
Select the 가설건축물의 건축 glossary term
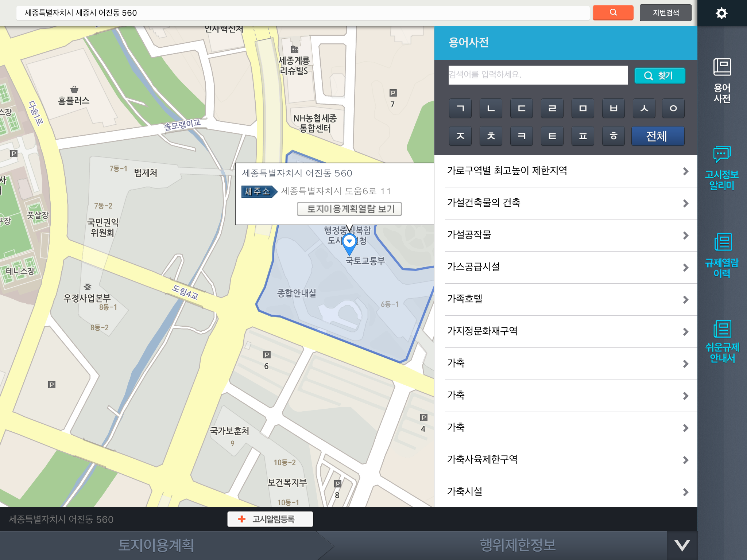click(x=484, y=203)
